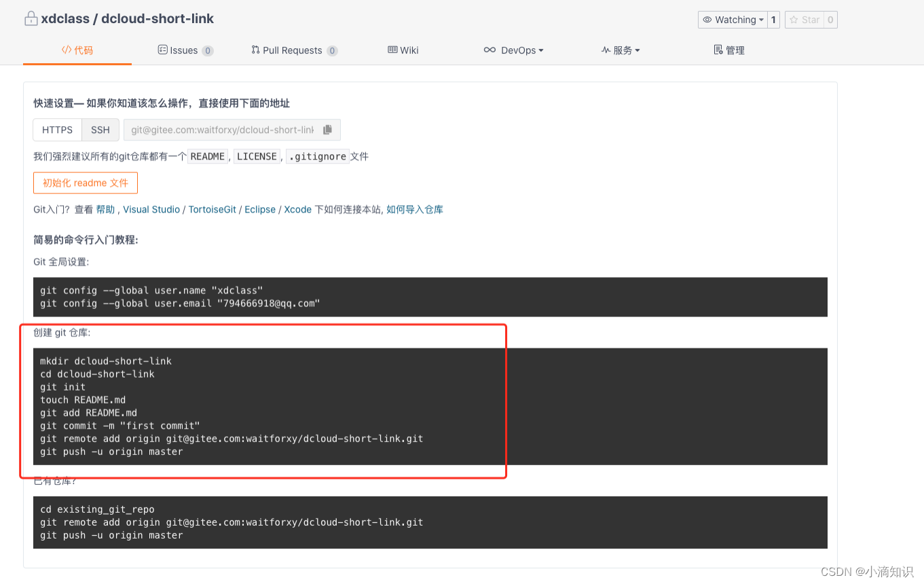Viewport: 924px width, 584px height.
Task: Open the Xcode link
Action: tap(298, 210)
